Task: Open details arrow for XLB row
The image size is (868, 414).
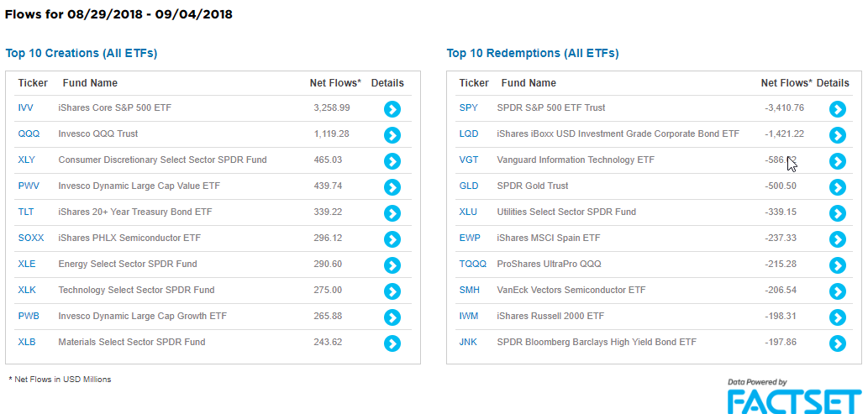Action: pyautogui.click(x=392, y=343)
